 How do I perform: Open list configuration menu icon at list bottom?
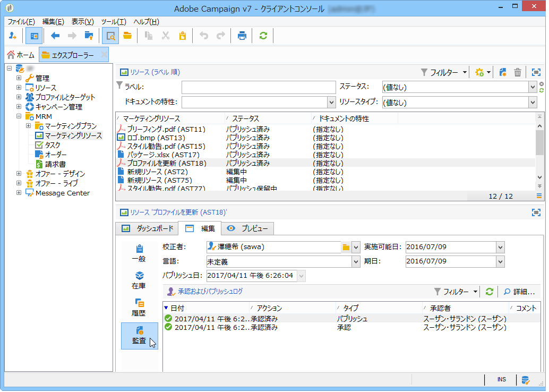[539, 196]
